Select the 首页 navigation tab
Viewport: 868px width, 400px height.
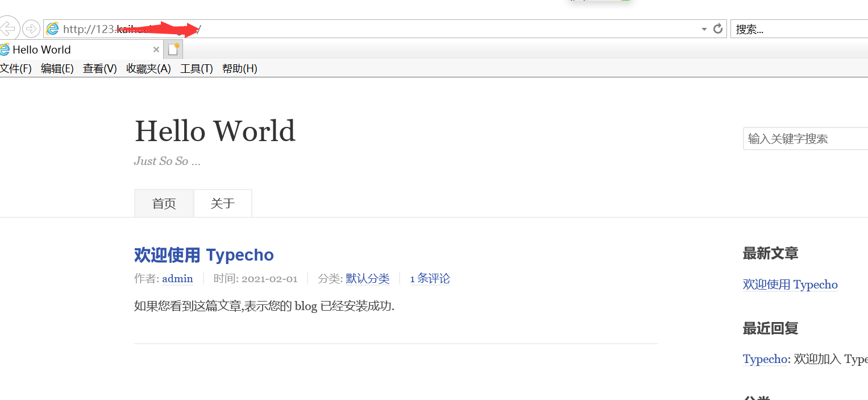pos(164,203)
